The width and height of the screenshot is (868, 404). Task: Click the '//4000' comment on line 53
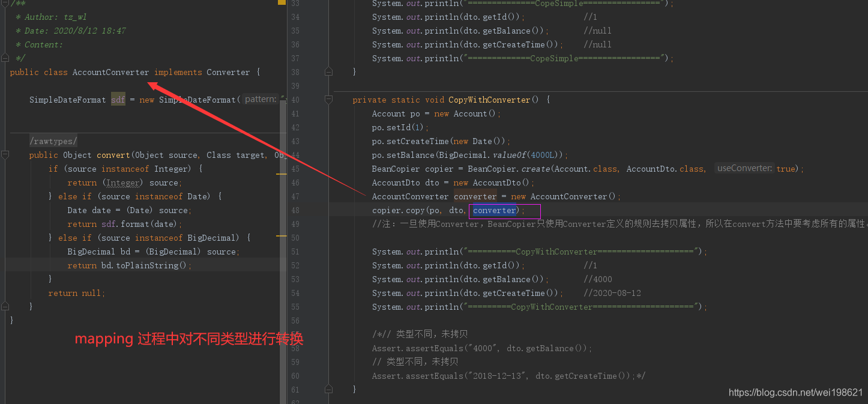click(x=598, y=279)
